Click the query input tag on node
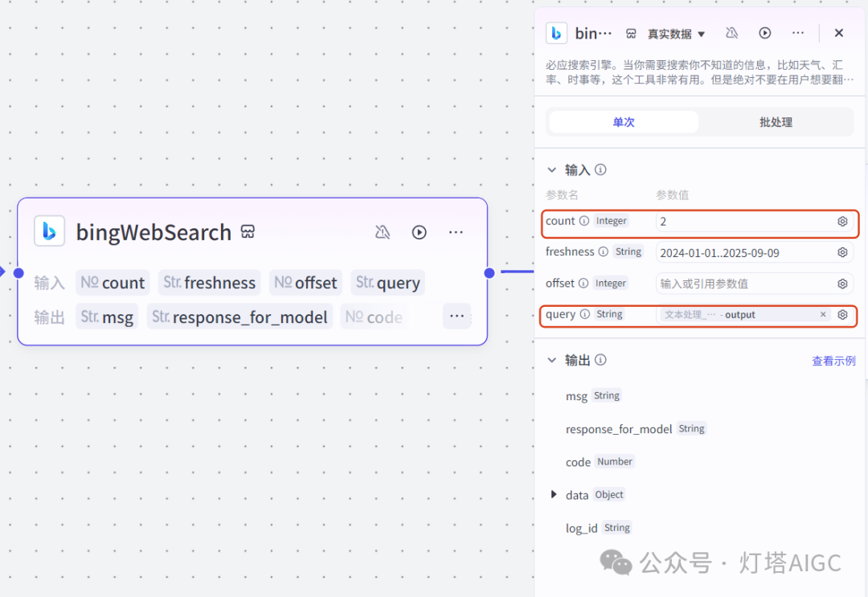 coord(387,283)
